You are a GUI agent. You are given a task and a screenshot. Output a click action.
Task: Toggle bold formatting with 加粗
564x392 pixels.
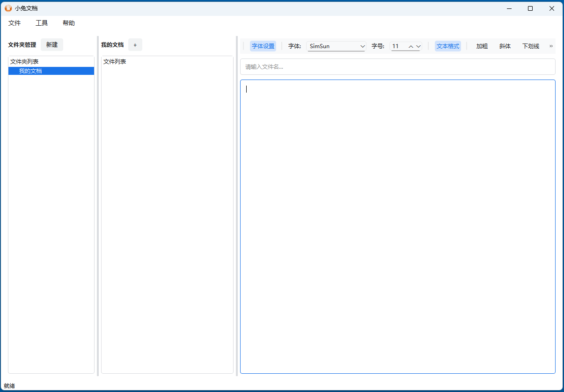[x=482, y=46]
